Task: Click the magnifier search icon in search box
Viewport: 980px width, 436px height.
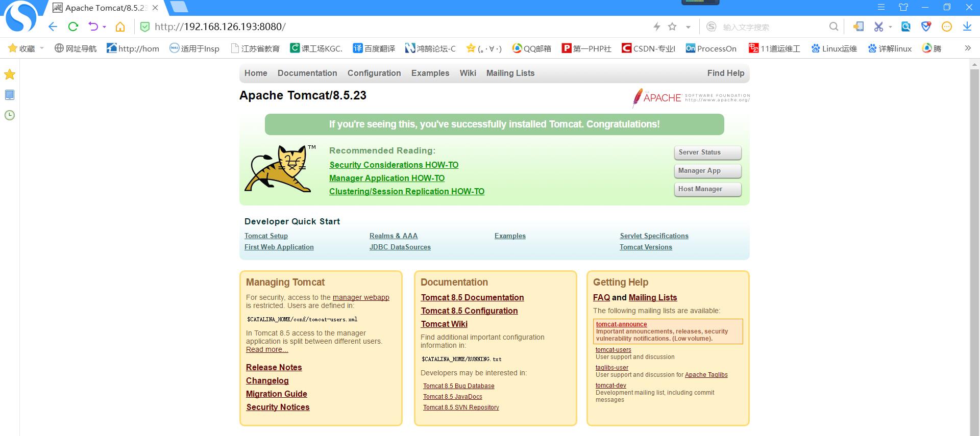Action: [834, 27]
